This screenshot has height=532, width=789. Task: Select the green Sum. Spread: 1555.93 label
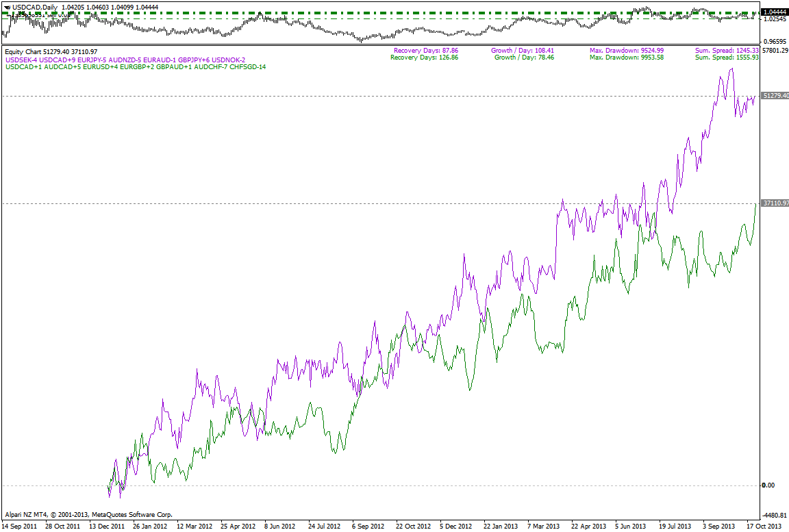tap(725, 58)
